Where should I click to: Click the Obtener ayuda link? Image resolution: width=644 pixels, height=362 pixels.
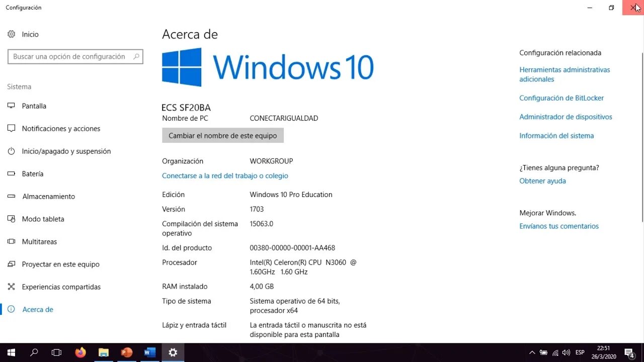(x=542, y=181)
